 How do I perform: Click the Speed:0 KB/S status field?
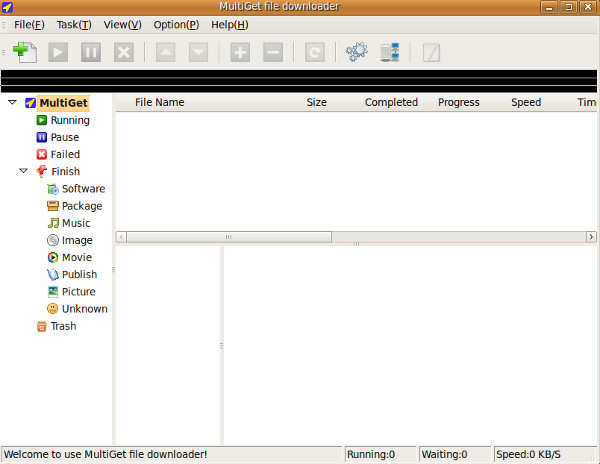(545, 454)
